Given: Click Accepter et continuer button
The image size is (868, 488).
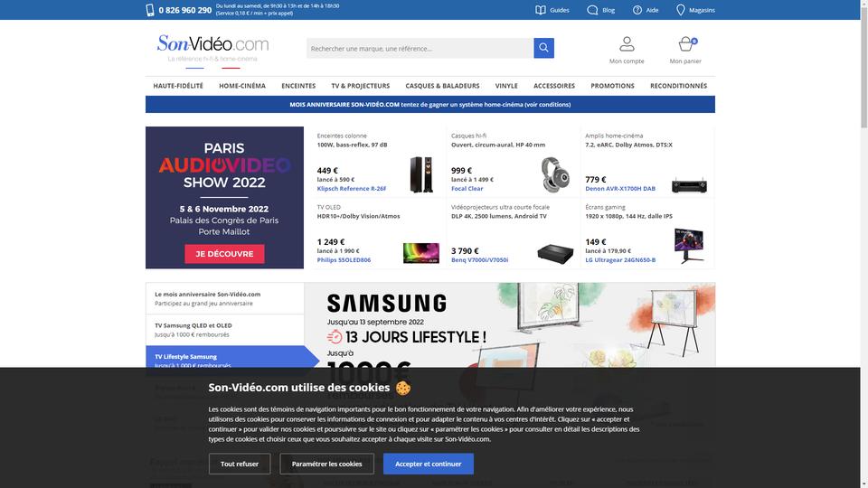Looking at the screenshot, I should click(429, 464).
